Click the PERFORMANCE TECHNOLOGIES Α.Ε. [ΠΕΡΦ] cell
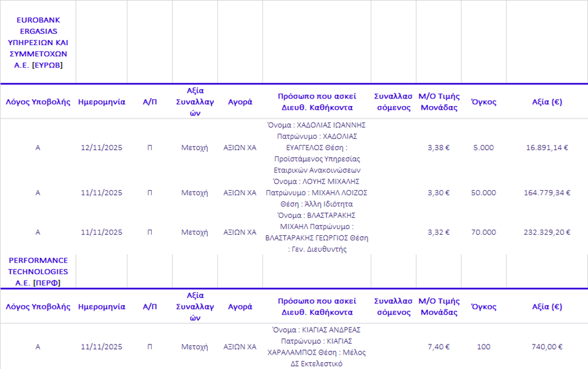 (x=38, y=272)
